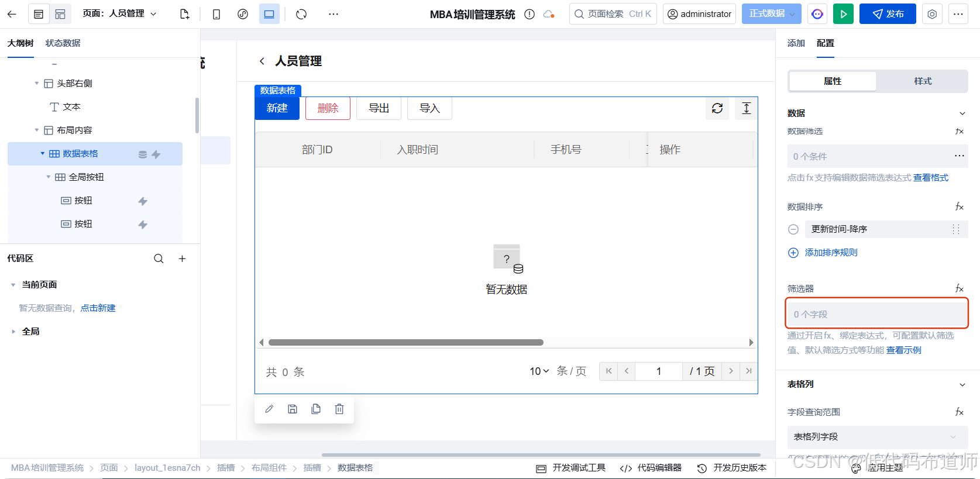
Task: Click the edit pencil icon below table
Action: click(x=269, y=409)
